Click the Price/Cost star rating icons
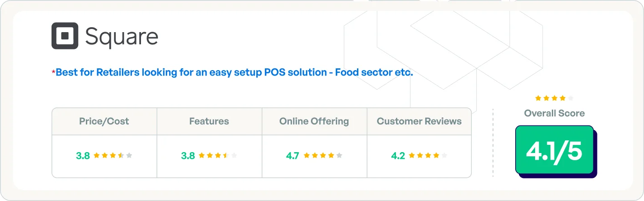The image size is (644, 201). coord(113,156)
